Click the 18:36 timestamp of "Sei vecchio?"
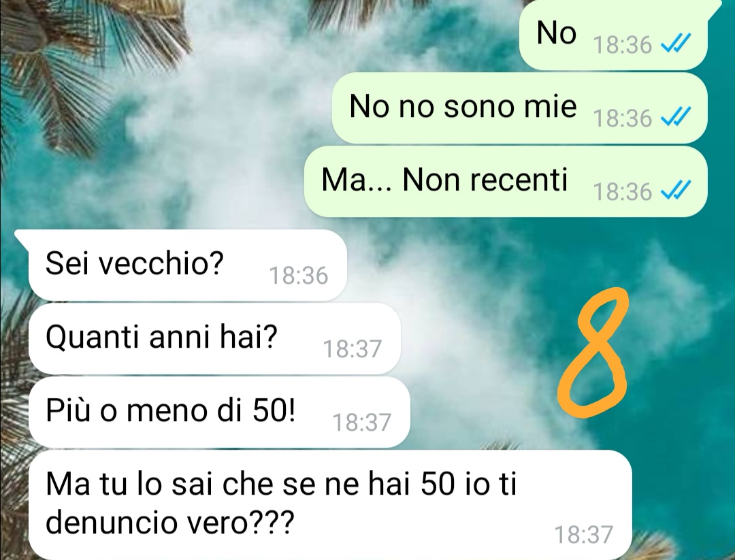 click(299, 276)
